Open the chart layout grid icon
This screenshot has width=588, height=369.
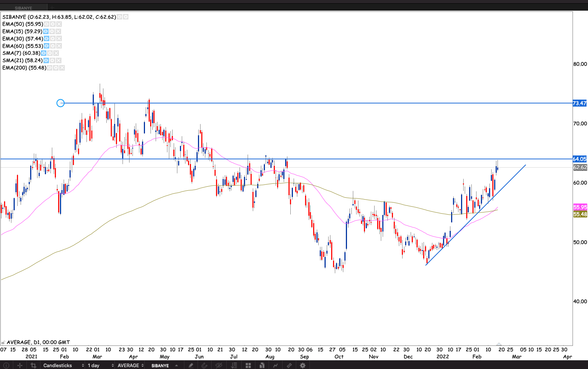248,365
